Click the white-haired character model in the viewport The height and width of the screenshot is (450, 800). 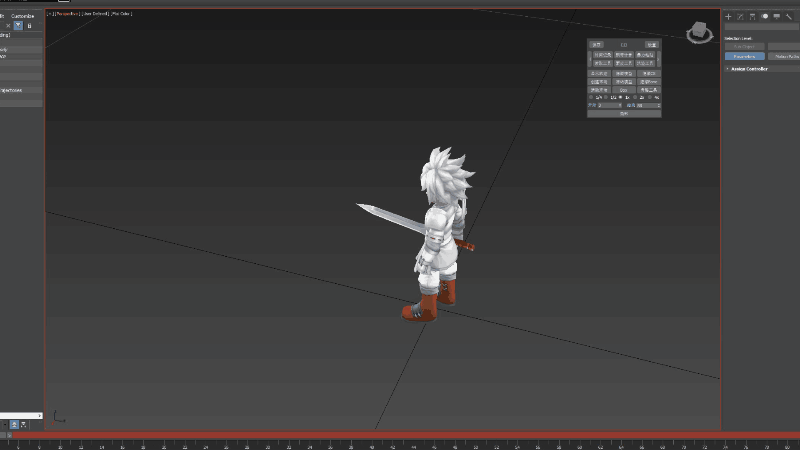[439, 235]
